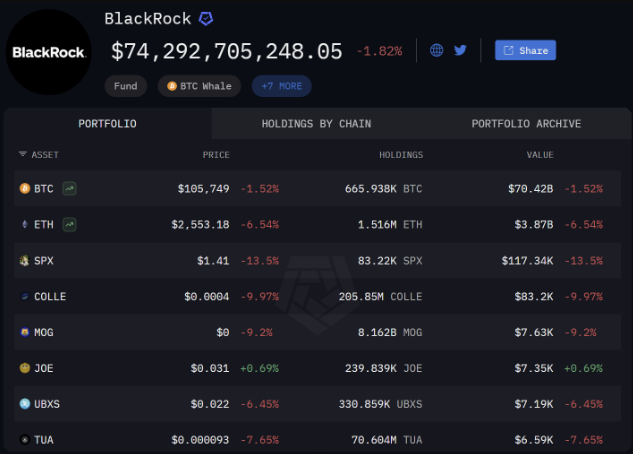633x454 pixels.
Task: Click the BTC coin icon
Action: [x=24, y=188]
